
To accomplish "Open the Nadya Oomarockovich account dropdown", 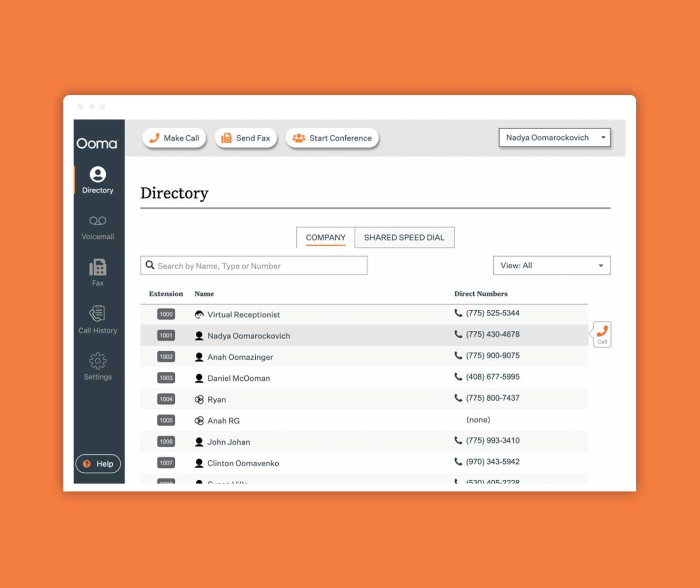I will 554,137.
